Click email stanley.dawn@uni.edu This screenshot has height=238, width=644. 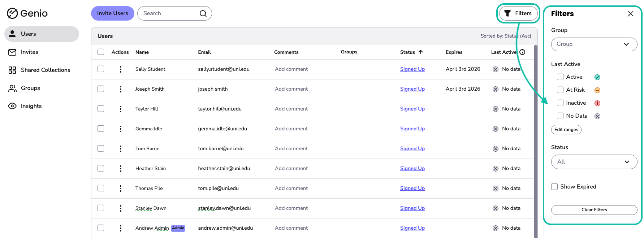[224, 208]
